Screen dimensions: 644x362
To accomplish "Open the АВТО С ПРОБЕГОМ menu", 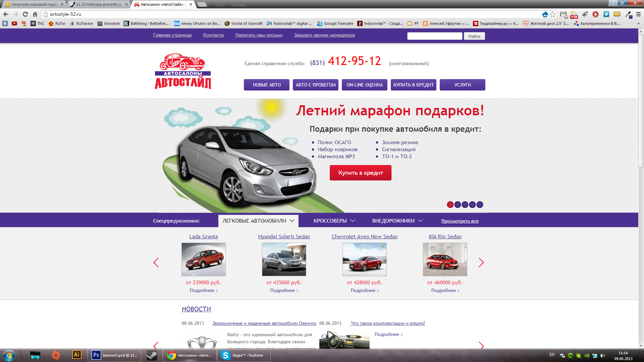I will [x=316, y=85].
